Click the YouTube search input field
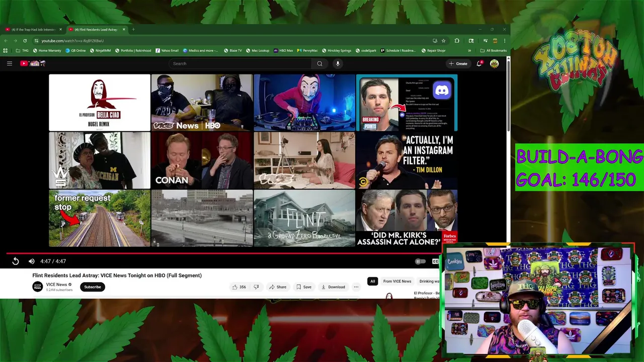The height and width of the screenshot is (362, 644). point(240,63)
